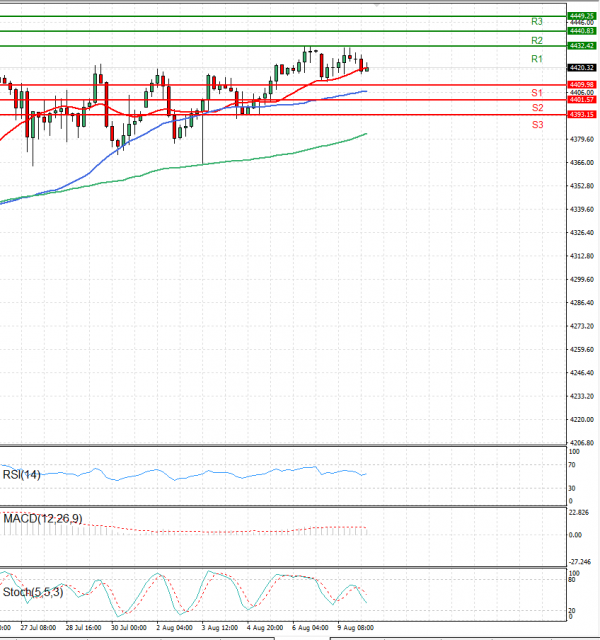The width and height of the screenshot is (600, 640).
Task: Click the 4352.80 price scale value
Action: (582, 186)
